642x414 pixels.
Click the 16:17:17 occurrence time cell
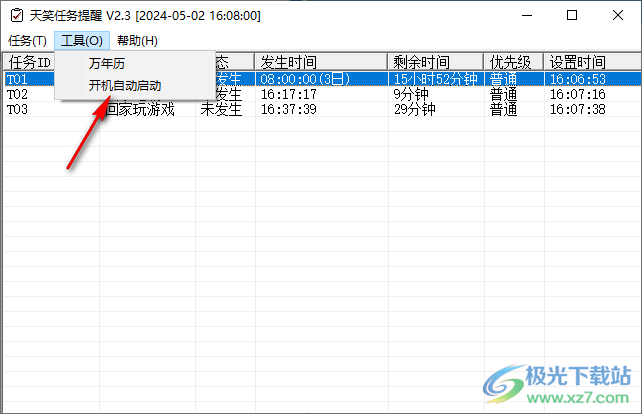point(288,94)
